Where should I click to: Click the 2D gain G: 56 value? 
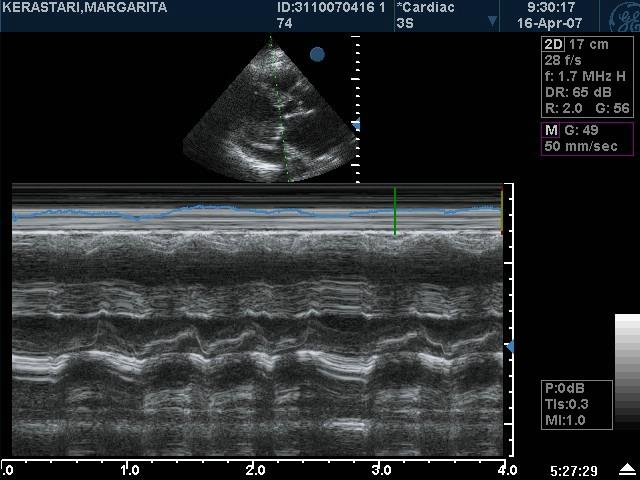click(613, 108)
